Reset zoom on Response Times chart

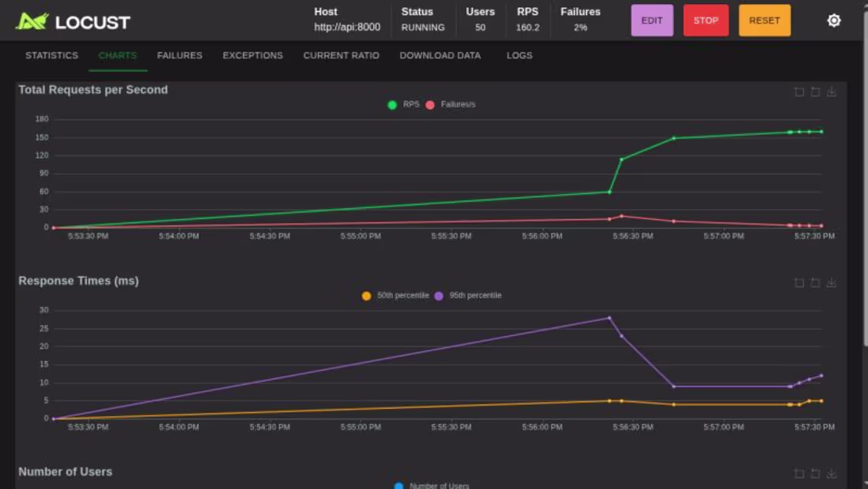[815, 282]
